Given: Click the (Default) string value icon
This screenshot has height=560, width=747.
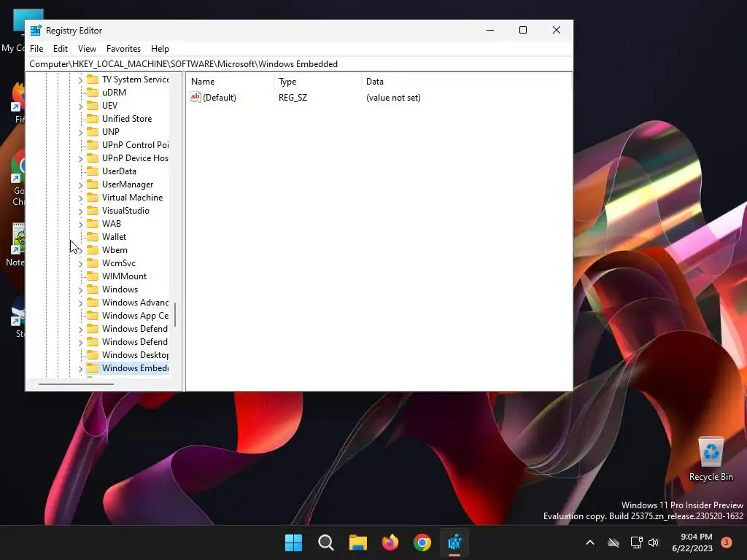Looking at the screenshot, I should pos(196,97).
